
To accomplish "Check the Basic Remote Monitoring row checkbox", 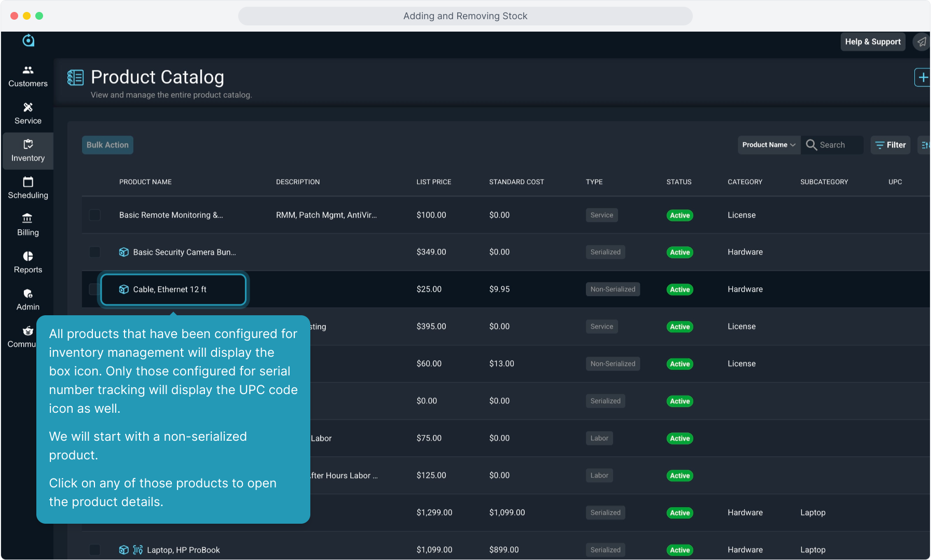I will coord(95,215).
